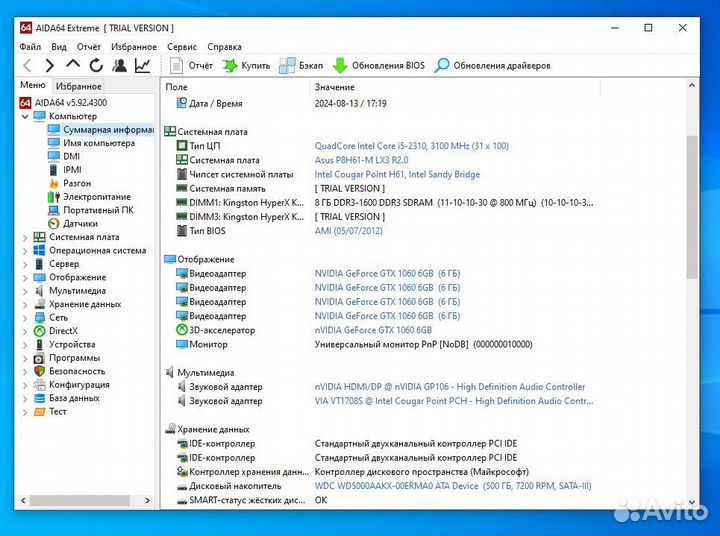
Task: Click the Поле column header
Action: coord(236,87)
